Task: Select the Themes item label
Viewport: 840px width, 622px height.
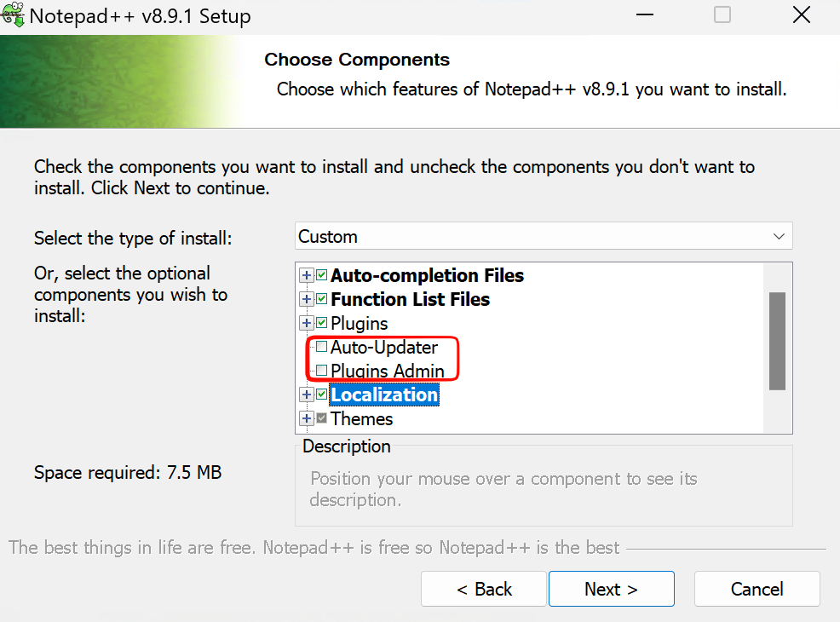Action: [x=361, y=419]
